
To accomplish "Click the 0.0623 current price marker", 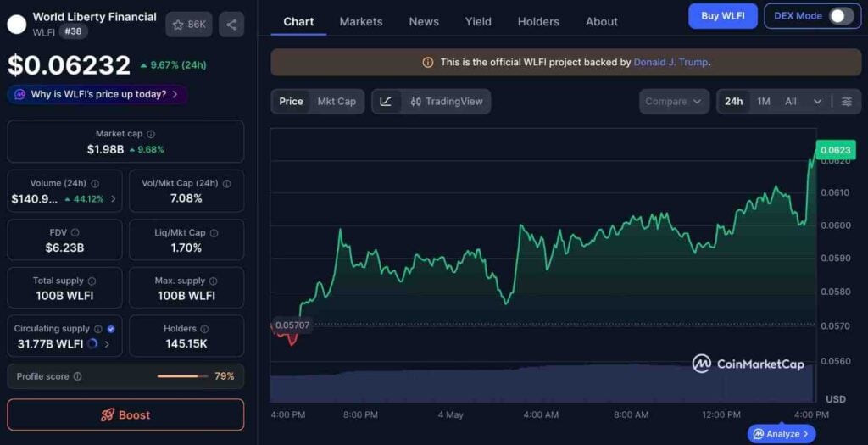I will [x=835, y=150].
